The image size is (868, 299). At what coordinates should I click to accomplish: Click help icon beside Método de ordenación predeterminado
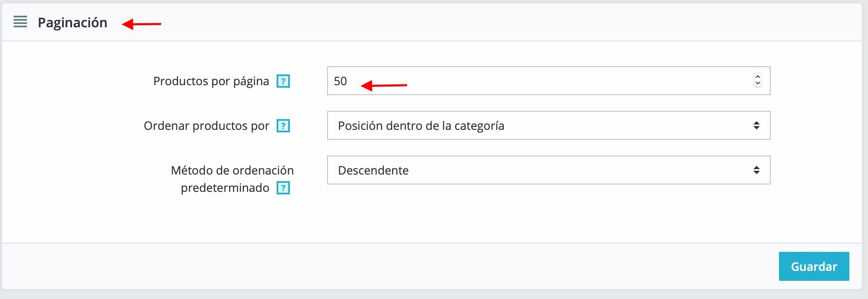(283, 188)
